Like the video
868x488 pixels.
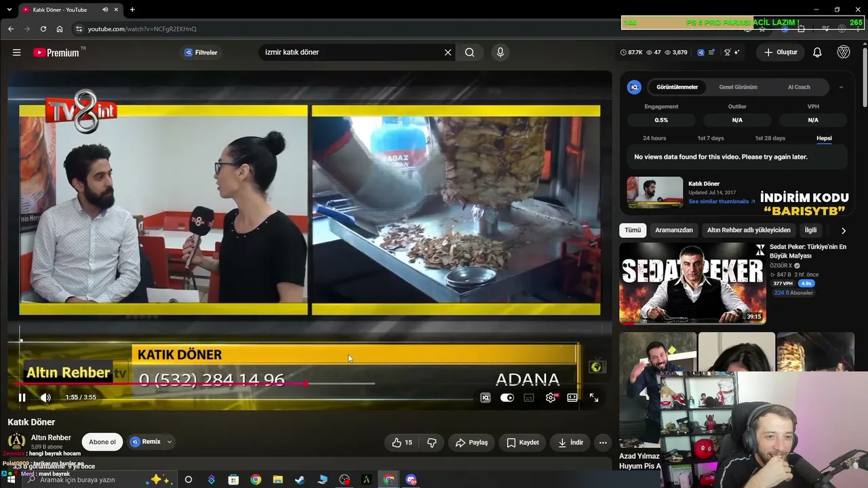tap(402, 443)
